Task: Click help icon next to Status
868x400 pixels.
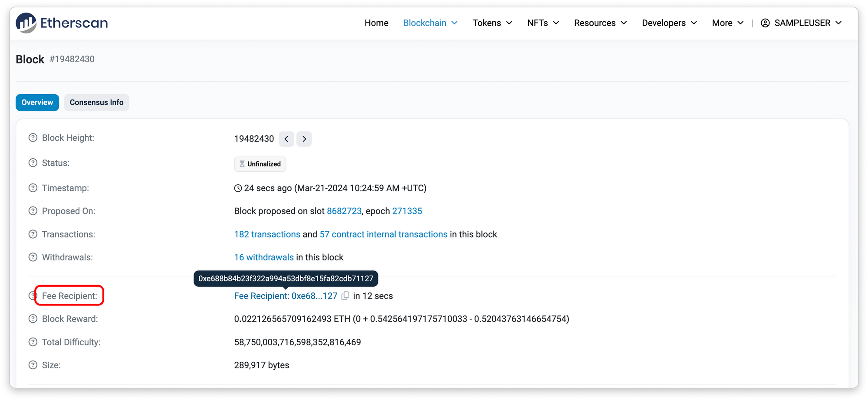Action: click(33, 163)
